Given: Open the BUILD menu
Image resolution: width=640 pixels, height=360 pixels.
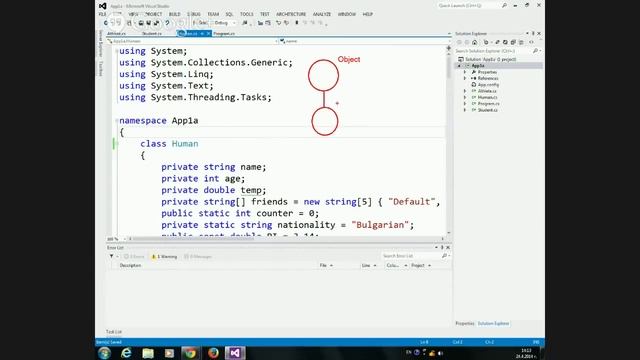Looking at the screenshot, I should (174, 14).
